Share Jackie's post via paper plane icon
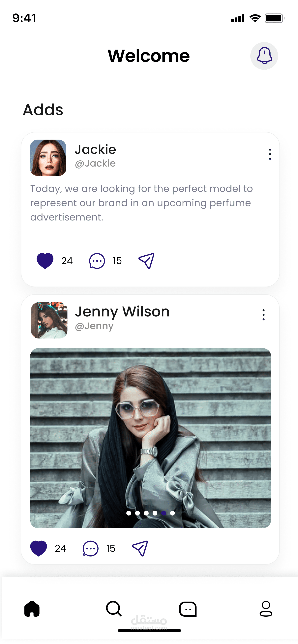This screenshot has height=644, width=298. click(146, 261)
